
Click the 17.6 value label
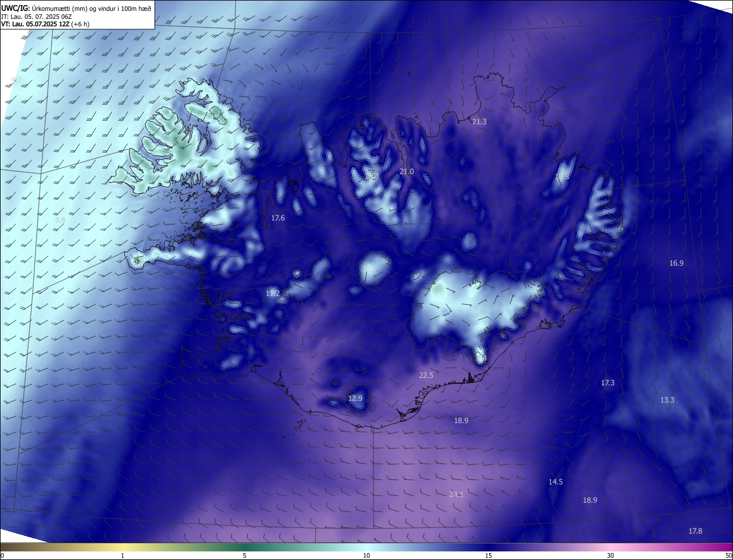click(x=278, y=218)
